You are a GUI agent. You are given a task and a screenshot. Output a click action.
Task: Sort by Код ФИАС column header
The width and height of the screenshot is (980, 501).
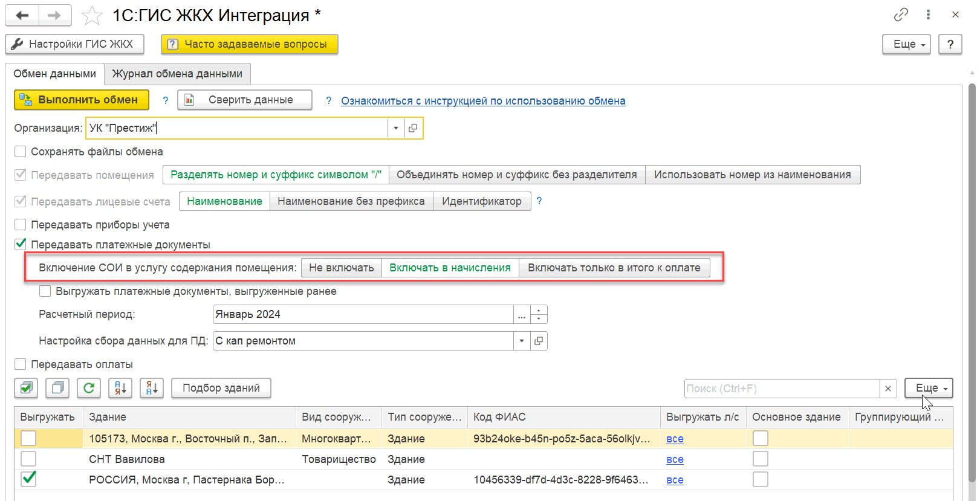click(564, 417)
